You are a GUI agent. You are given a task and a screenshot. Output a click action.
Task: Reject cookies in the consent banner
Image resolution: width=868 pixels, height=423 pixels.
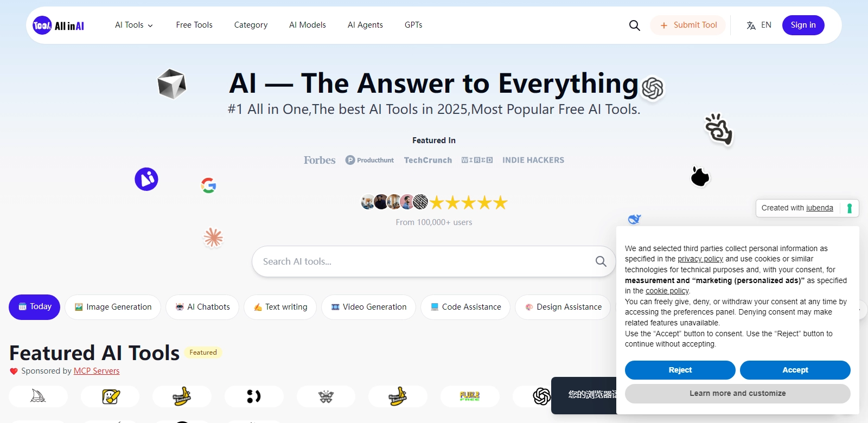680,370
